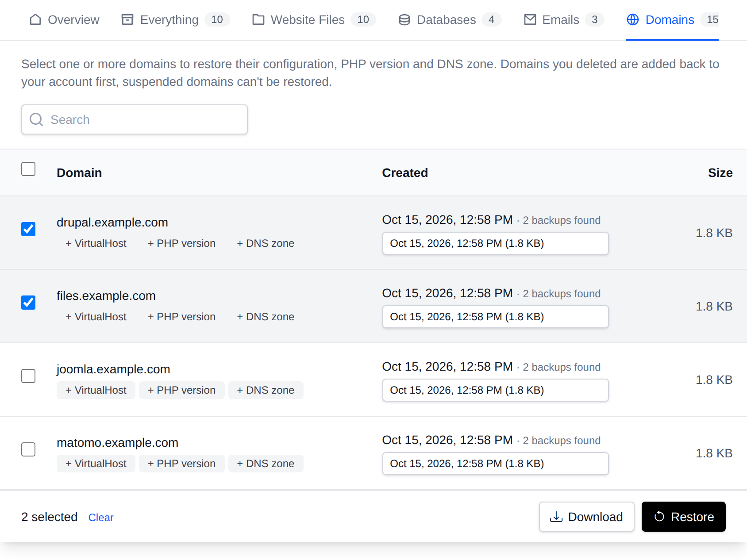Click the circular restore arrow icon
The width and height of the screenshot is (747, 560).
point(659,517)
